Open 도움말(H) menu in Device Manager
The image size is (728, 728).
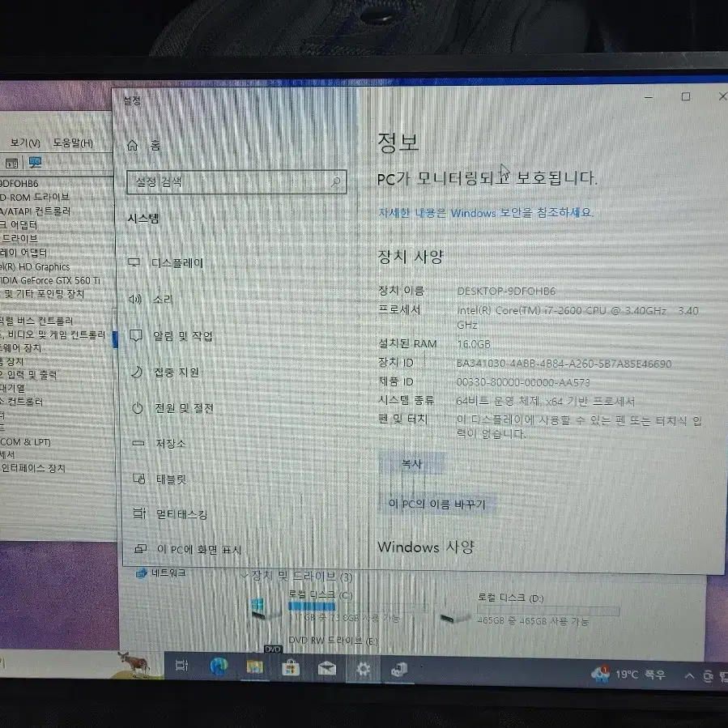click(73, 143)
